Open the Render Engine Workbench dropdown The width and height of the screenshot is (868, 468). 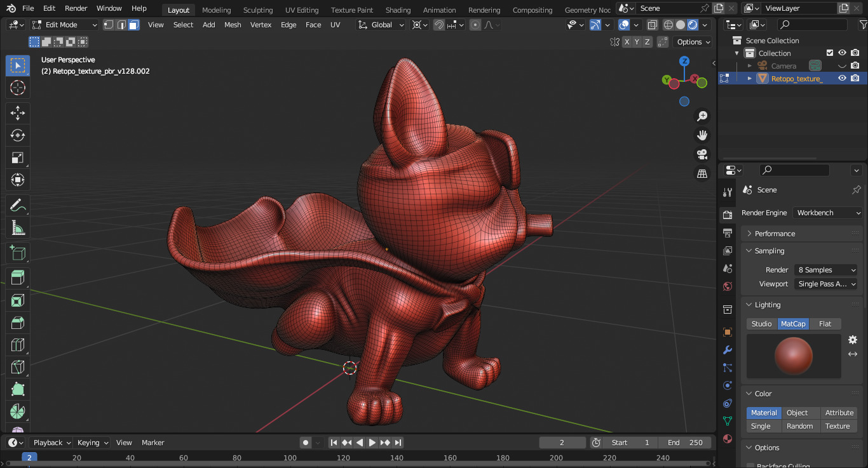pos(828,213)
